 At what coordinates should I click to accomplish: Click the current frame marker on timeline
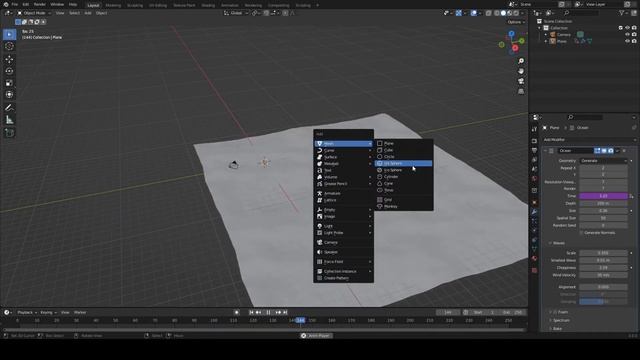click(300, 320)
